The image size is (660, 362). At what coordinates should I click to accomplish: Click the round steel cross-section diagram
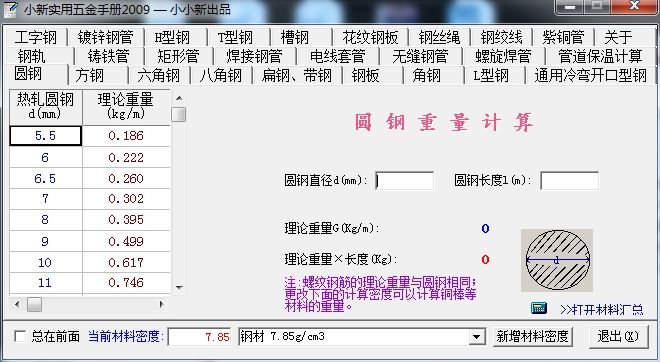pos(557,260)
